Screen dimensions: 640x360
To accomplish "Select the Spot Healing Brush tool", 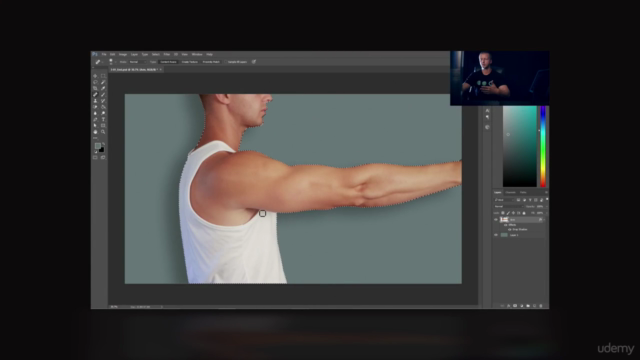I will [x=95, y=95].
